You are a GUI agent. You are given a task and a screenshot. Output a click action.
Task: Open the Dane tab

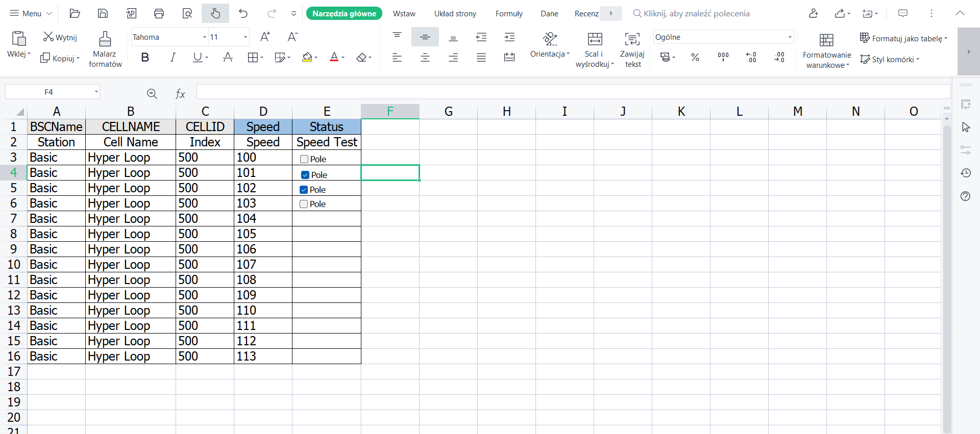click(x=549, y=14)
